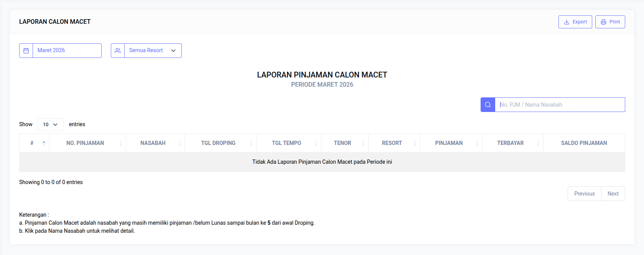Click the LAPORAN PINJAMAN CALON MACET heading
The height and width of the screenshot is (255, 644).
pos(322,75)
